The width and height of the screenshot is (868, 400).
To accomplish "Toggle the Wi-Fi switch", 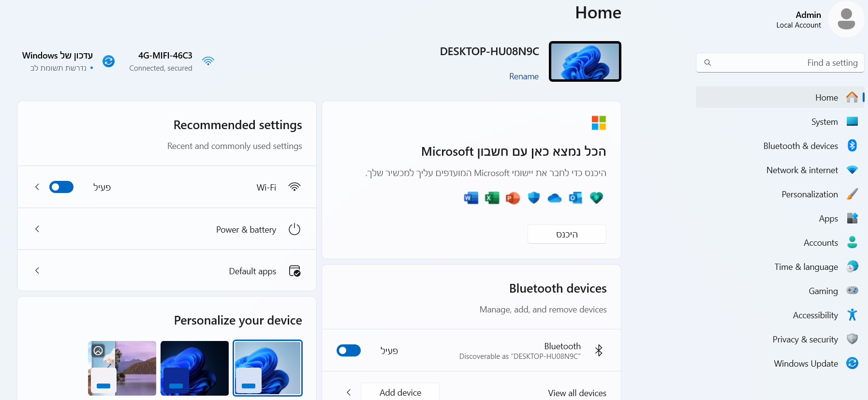I will [61, 187].
